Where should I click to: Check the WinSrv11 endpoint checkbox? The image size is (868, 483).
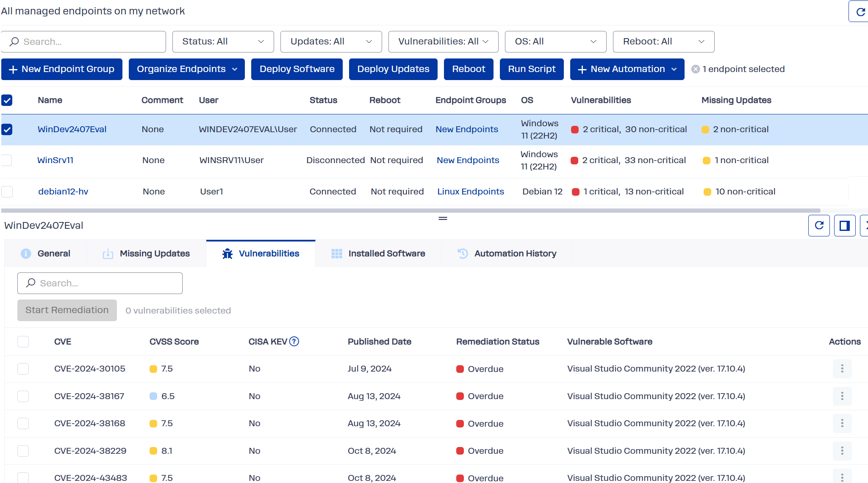[x=6, y=161]
